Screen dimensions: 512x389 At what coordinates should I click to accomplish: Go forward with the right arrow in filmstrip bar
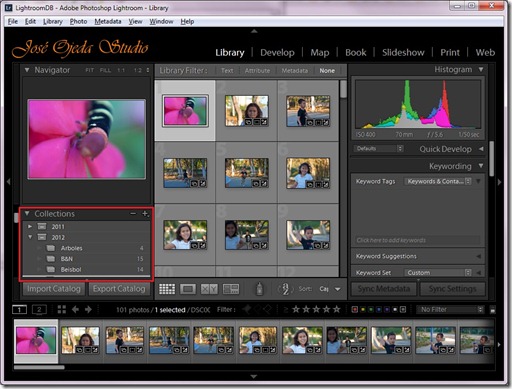point(88,310)
